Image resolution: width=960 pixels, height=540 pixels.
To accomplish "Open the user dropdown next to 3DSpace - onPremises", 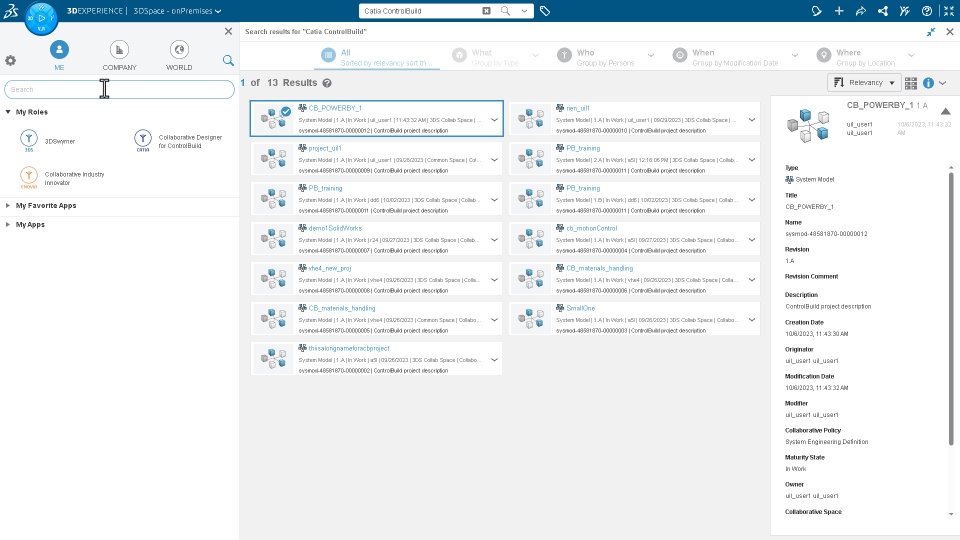I will (218, 11).
